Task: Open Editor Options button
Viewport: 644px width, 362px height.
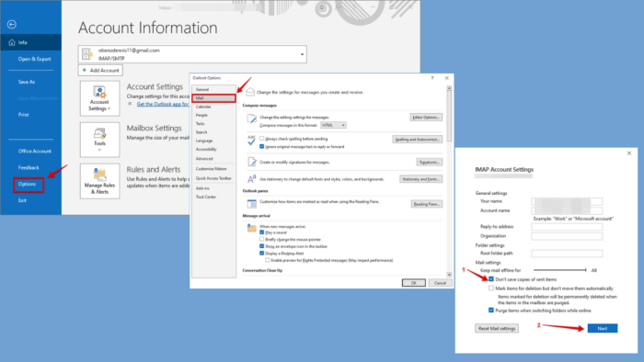Action: point(426,118)
